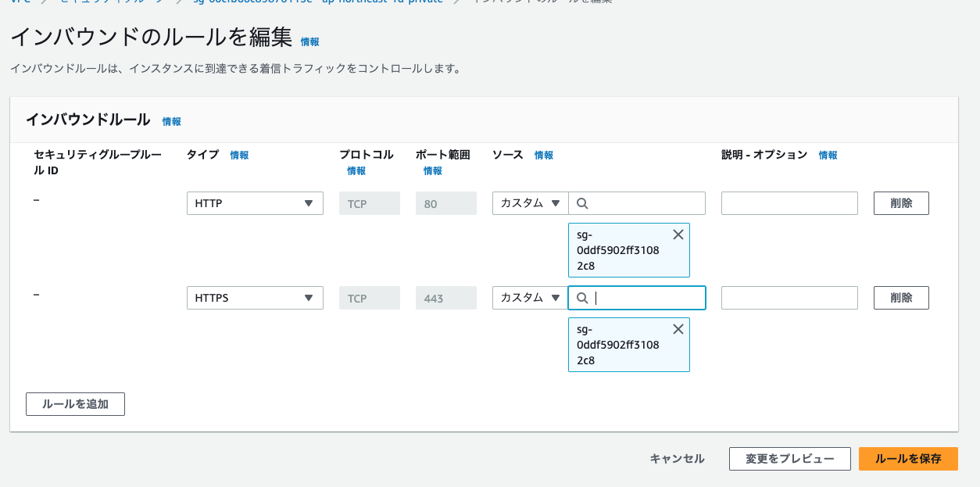Remove the sg-0ddf5902ff31082c8 token in HTTPS row
The height and width of the screenshot is (487, 980).
[x=678, y=329]
